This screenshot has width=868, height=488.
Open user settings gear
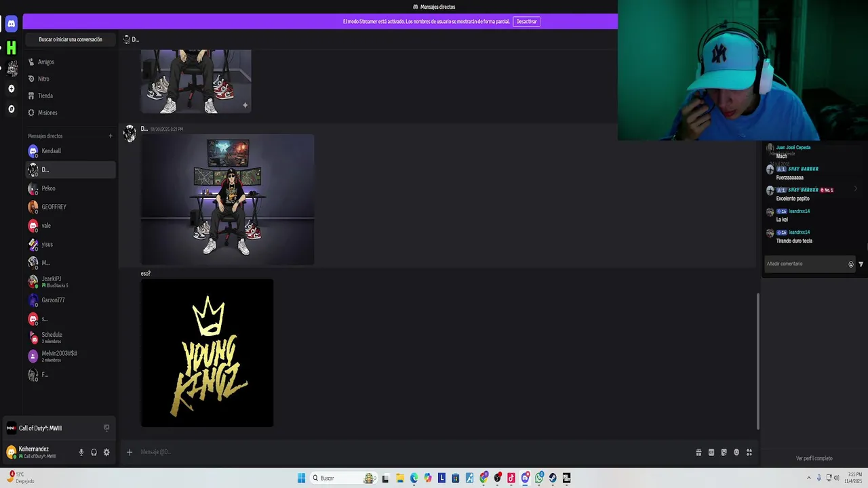click(x=106, y=452)
